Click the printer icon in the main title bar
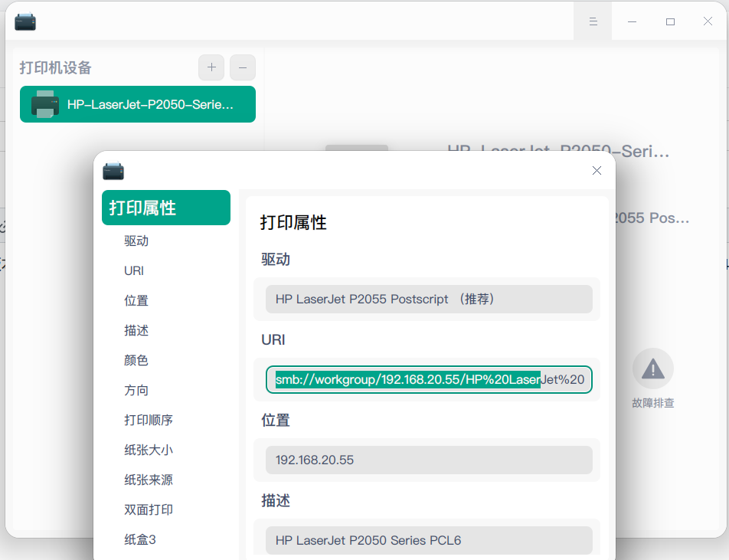Image resolution: width=729 pixels, height=560 pixels. (25, 21)
